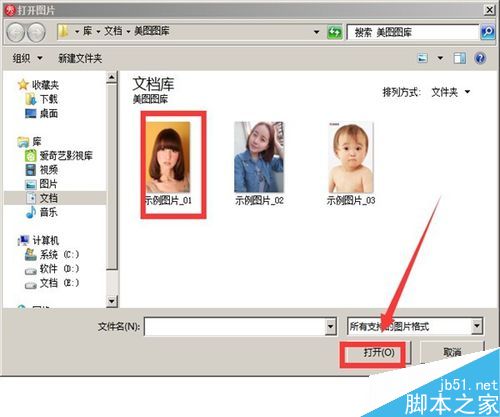Click the 文档 library icon
This screenshot has width=500, height=417.
click(x=31, y=198)
